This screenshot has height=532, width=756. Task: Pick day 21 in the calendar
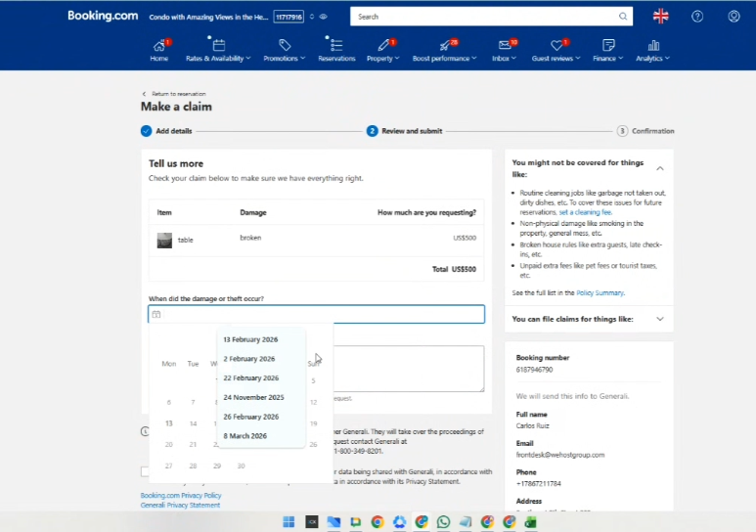(x=193, y=445)
